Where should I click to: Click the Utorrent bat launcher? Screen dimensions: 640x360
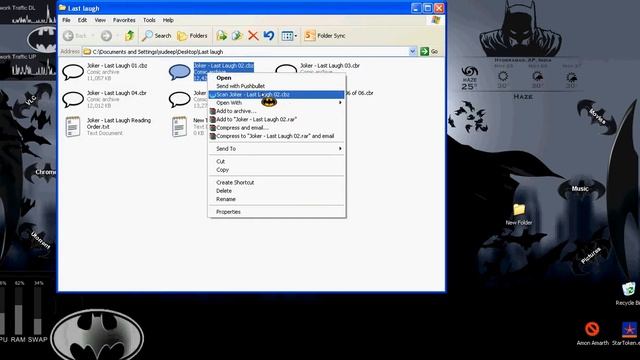41,240
